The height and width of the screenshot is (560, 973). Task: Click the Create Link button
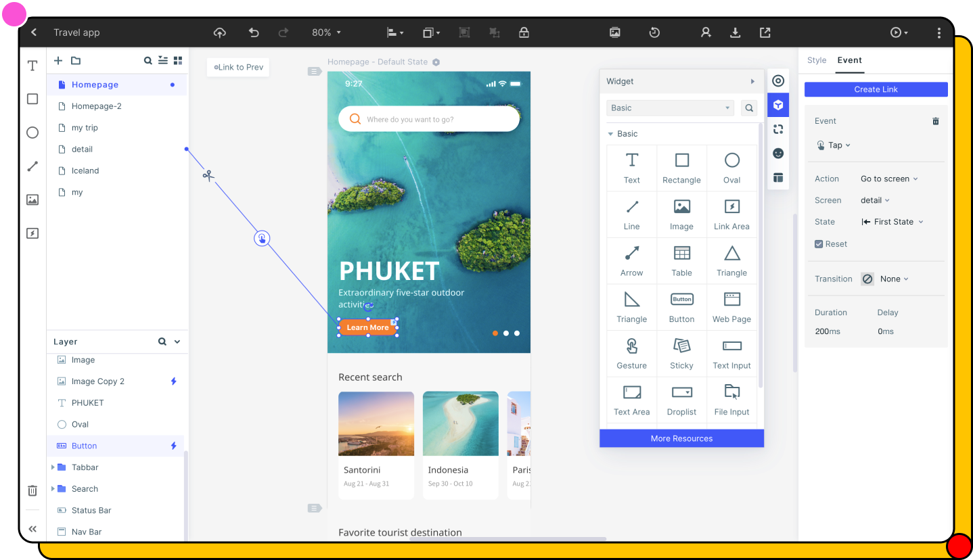point(876,89)
